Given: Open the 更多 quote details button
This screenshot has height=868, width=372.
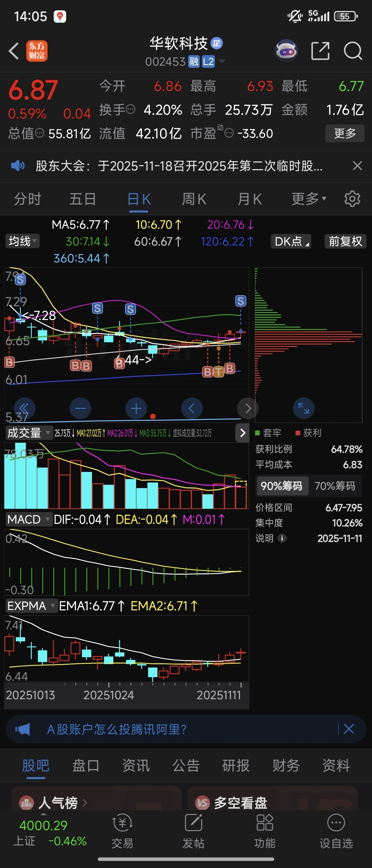Looking at the screenshot, I should [345, 133].
